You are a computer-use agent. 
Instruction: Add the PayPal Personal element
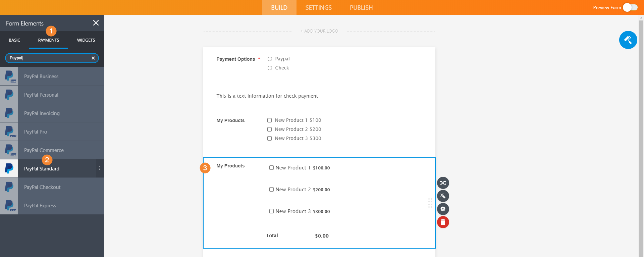coord(52,95)
